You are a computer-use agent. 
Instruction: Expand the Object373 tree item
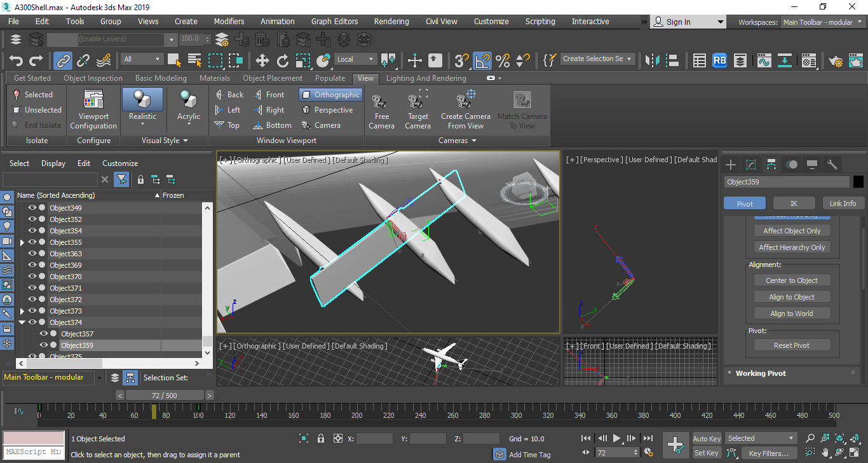click(22, 312)
